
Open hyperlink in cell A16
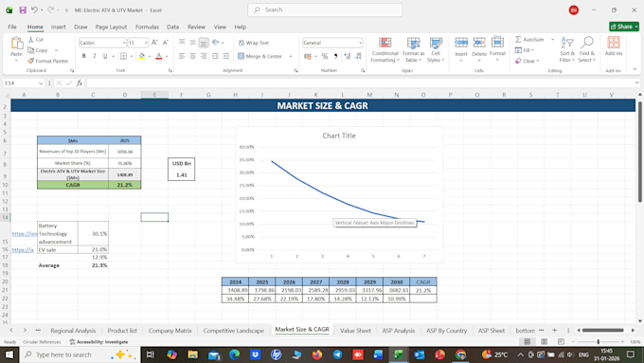(x=23, y=249)
